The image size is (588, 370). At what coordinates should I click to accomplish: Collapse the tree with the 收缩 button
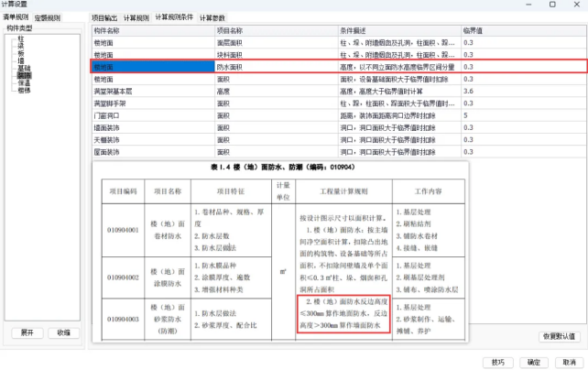(x=62, y=332)
